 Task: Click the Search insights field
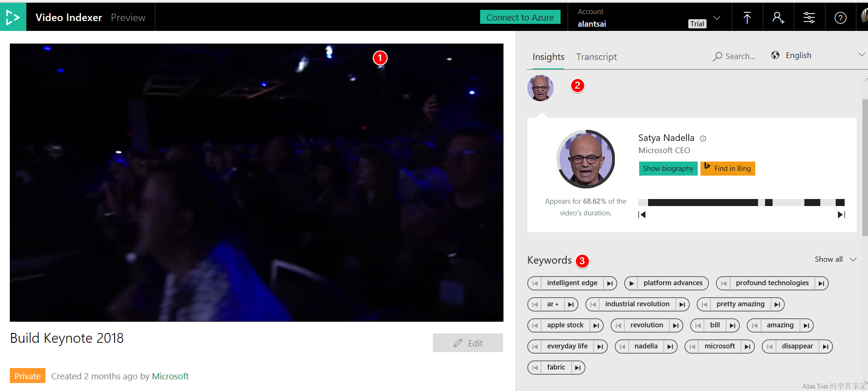(x=734, y=56)
